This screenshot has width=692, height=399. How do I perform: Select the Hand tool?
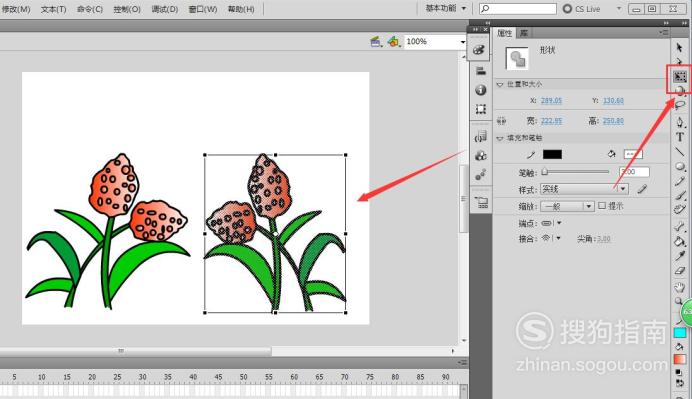pyautogui.click(x=680, y=287)
